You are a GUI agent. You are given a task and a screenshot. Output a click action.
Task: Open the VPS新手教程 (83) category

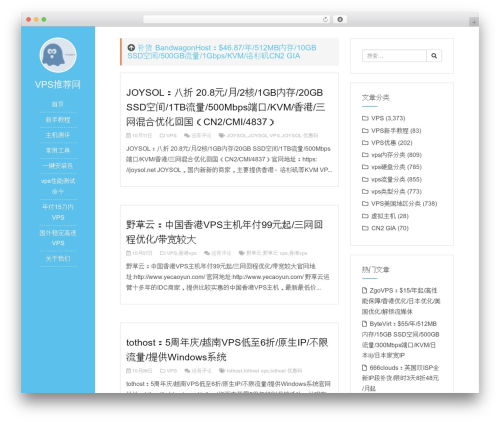[396, 131]
